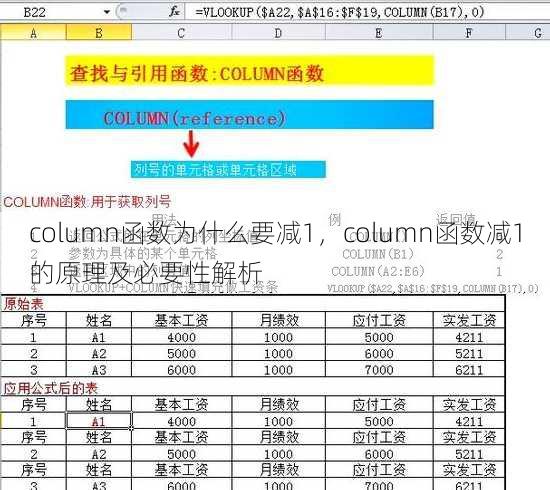Click the return value 2 beside COLUMN(B1)
550x490 pixels.
[x=499, y=254]
